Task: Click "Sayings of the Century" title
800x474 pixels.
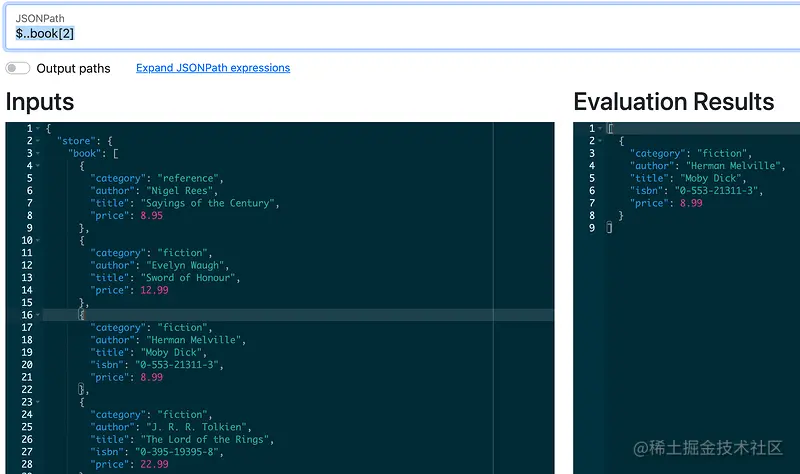Action: pyautogui.click(x=208, y=203)
